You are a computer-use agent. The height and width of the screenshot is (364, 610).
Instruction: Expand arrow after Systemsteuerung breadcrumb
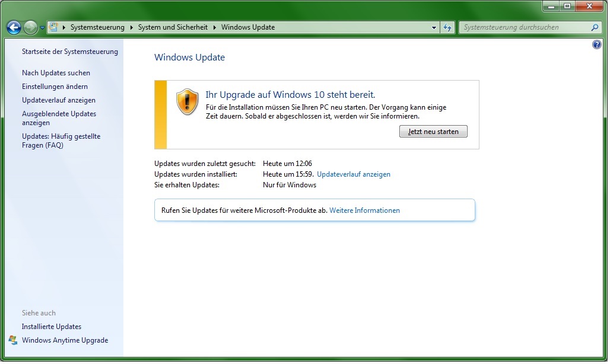[132, 28]
